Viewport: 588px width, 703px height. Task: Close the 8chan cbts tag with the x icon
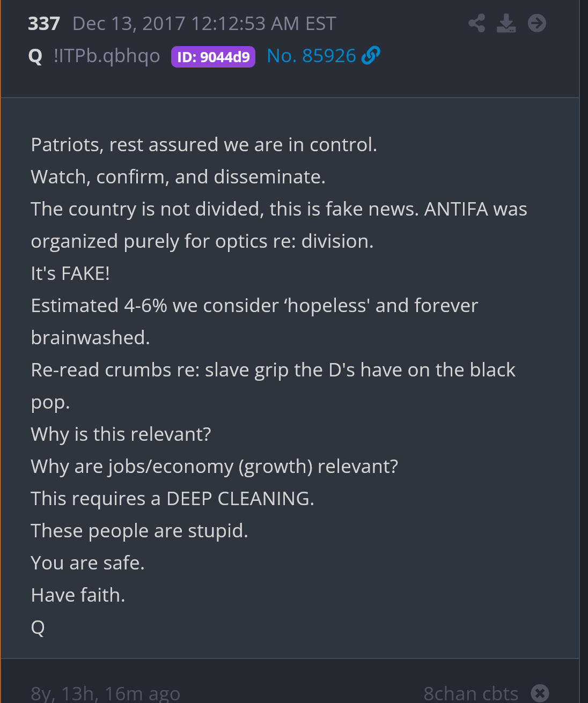(540, 693)
